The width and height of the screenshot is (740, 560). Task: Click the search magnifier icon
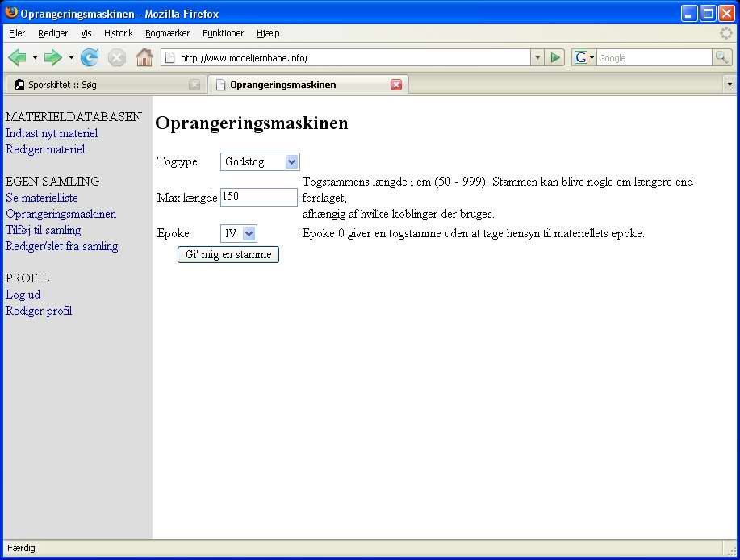point(721,57)
